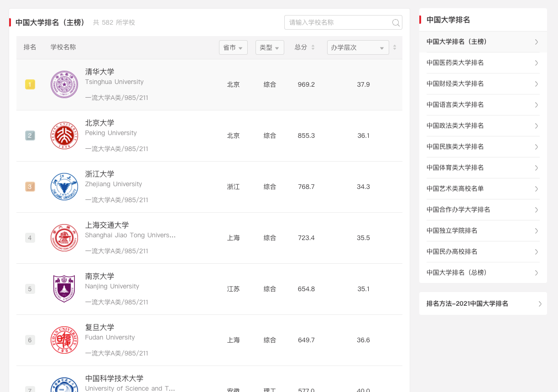Click 学校名称 column header
The height and width of the screenshot is (392, 558).
point(63,47)
